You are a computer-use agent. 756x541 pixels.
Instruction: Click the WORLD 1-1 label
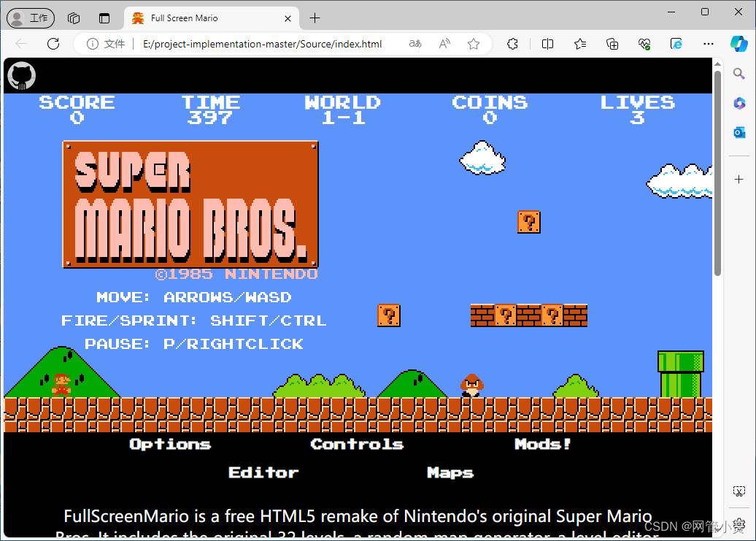point(343,110)
